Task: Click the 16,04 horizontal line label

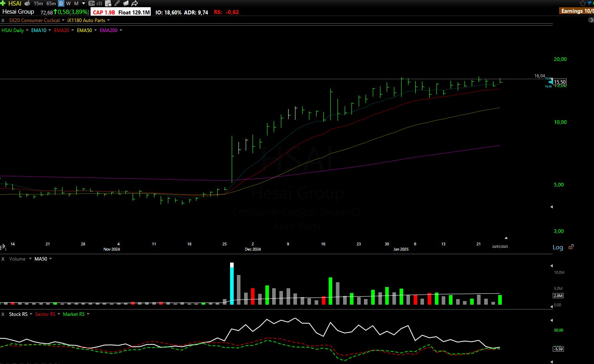Action: click(539, 76)
